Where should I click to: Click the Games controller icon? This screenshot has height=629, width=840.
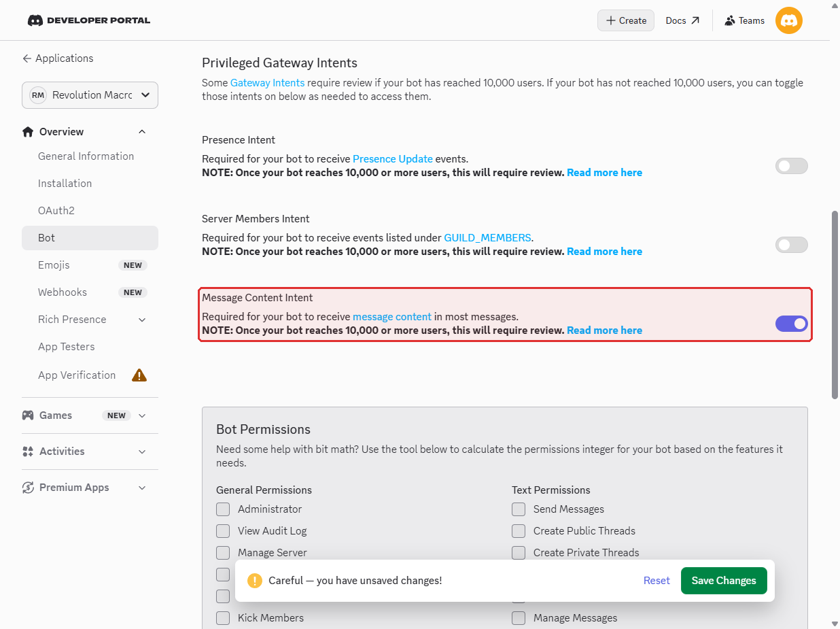click(x=28, y=415)
